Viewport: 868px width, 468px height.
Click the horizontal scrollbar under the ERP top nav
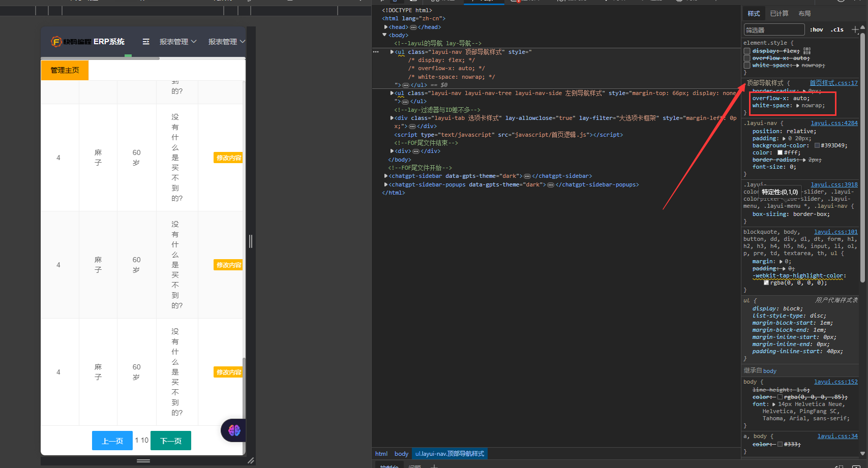(100, 58)
